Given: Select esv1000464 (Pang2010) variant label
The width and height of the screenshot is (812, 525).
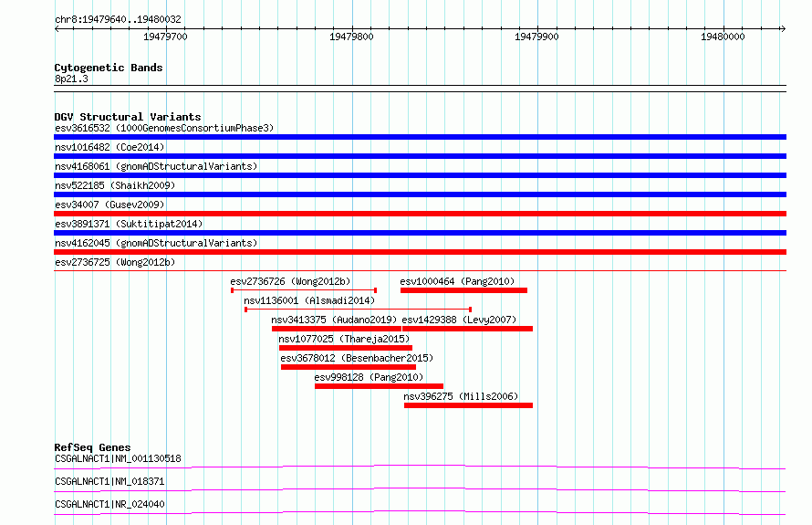Looking at the screenshot, I should click(457, 281).
